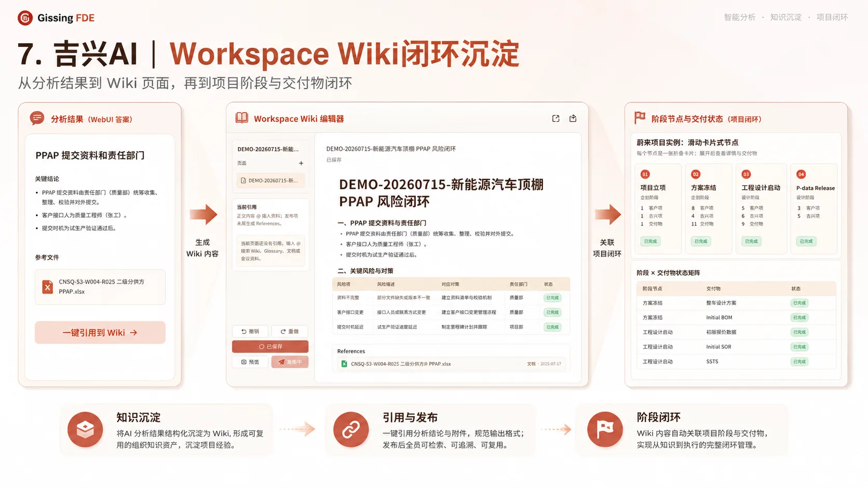The height and width of the screenshot is (489, 868).
Task: Click the 发布中 publish button
Action: pyautogui.click(x=290, y=362)
